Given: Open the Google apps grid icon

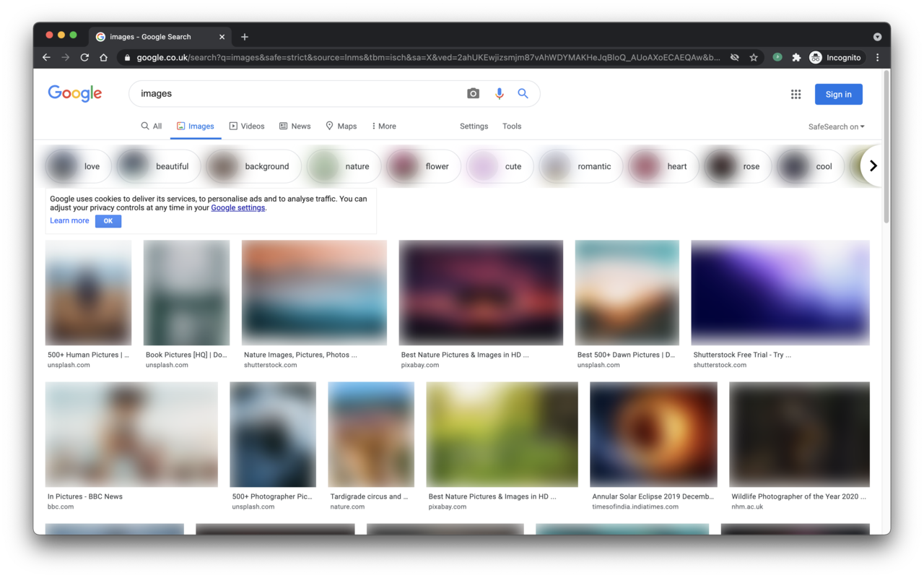Looking at the screenshot, I should (x=796, y=94).
